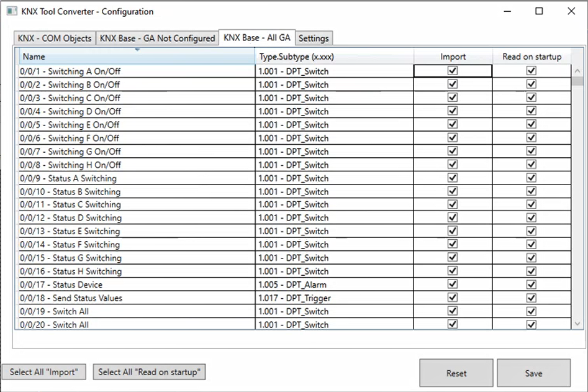Uncheck Import for 0/0/10 - Status B Switching

(453, 191)
